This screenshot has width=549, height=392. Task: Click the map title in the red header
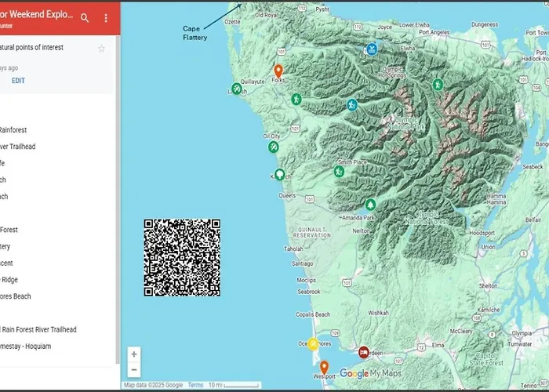click(x=37, y=14)
